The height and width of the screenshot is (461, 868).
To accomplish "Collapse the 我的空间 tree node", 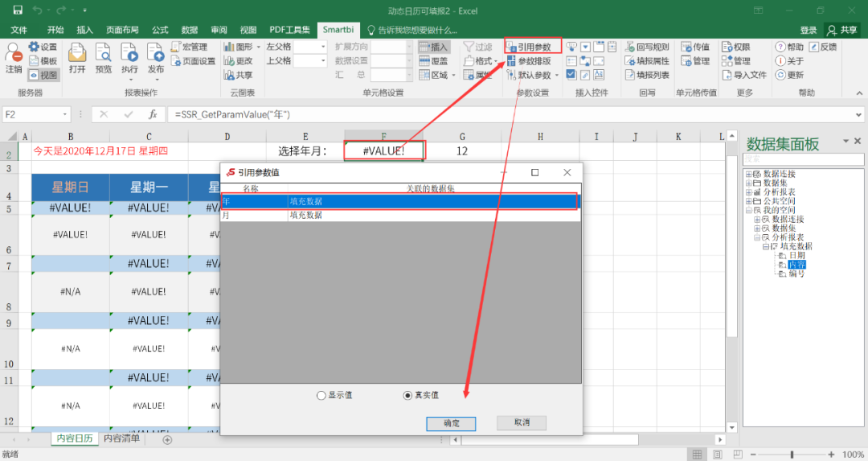I will [748, 211].
